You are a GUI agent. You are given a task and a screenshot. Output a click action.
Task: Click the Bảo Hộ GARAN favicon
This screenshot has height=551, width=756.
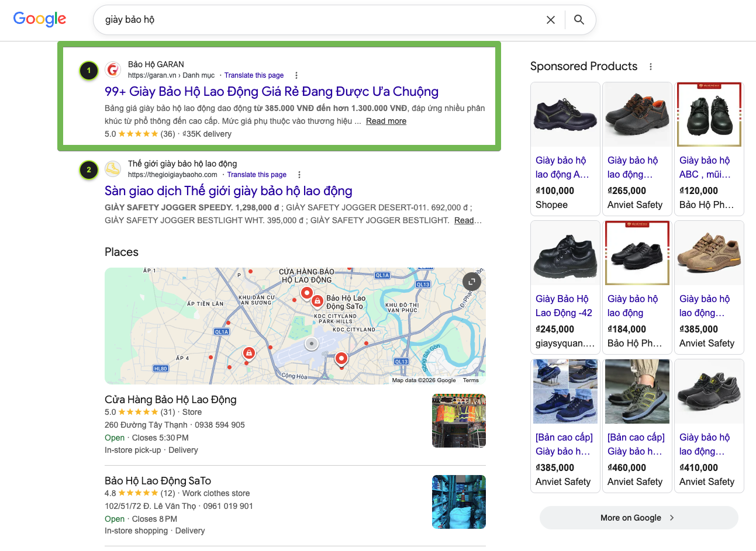click(113, 70)
